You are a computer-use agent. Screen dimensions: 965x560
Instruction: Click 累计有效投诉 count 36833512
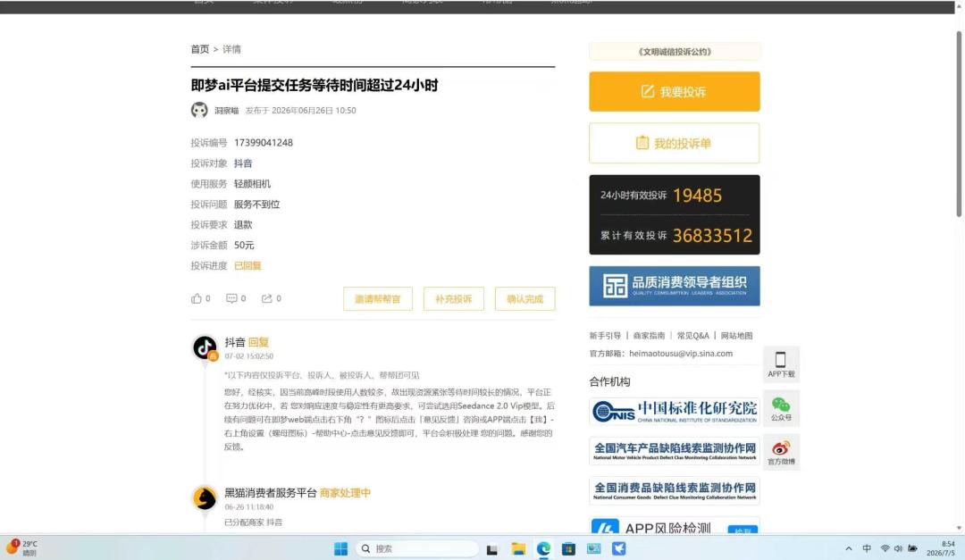tap(712, 236)
